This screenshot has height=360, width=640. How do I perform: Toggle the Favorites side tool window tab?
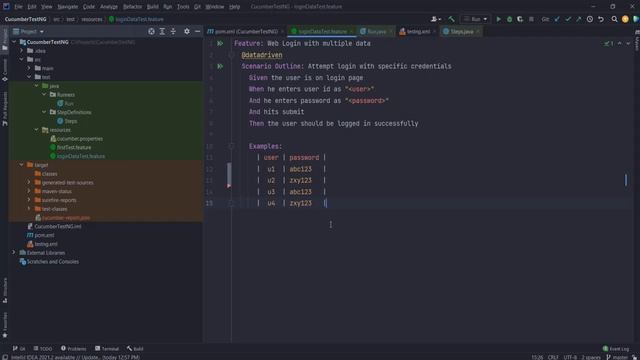pyautogui.click(x=5, y=325)
